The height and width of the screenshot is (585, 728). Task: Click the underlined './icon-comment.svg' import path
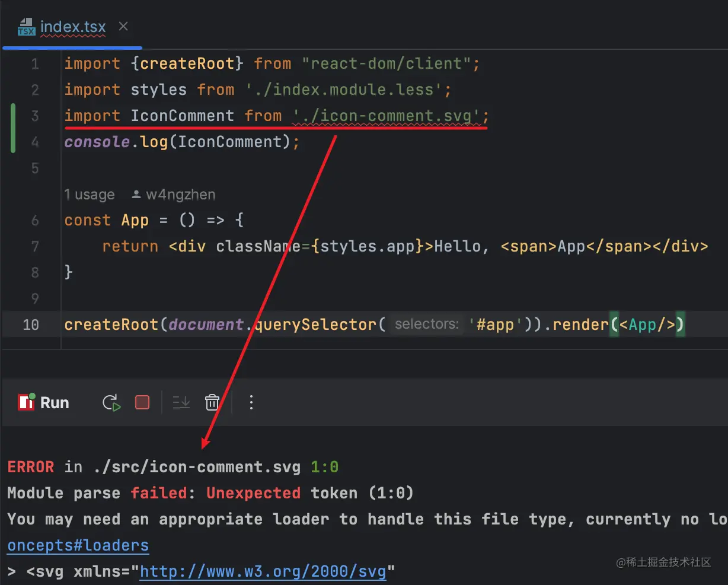[386, 116]
